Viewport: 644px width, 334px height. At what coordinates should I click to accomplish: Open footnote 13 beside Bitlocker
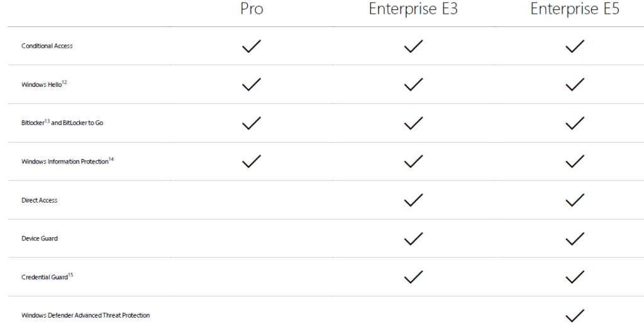click(x=47, y=120)
